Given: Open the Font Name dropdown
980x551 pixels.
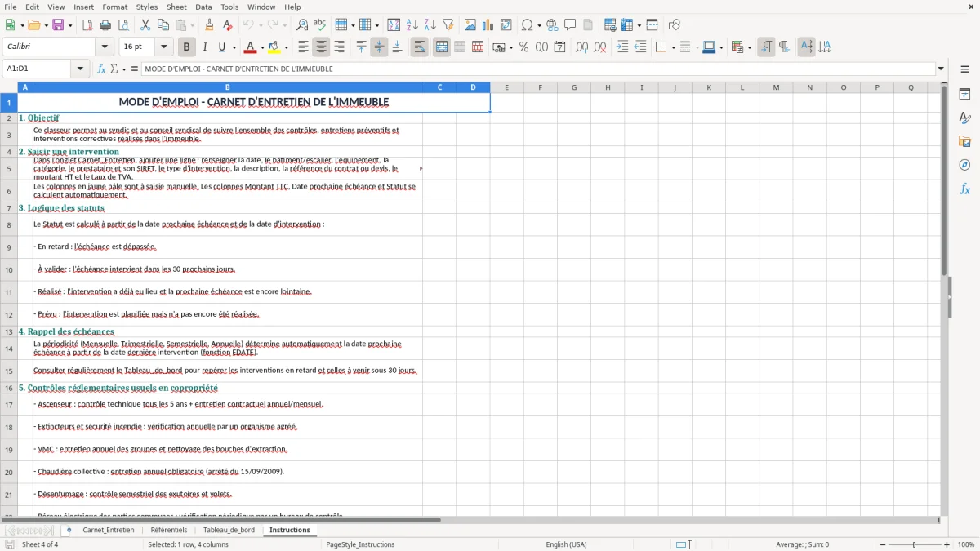Looking at the screenshot, I should pyautogui.click(x=105, y=47).
